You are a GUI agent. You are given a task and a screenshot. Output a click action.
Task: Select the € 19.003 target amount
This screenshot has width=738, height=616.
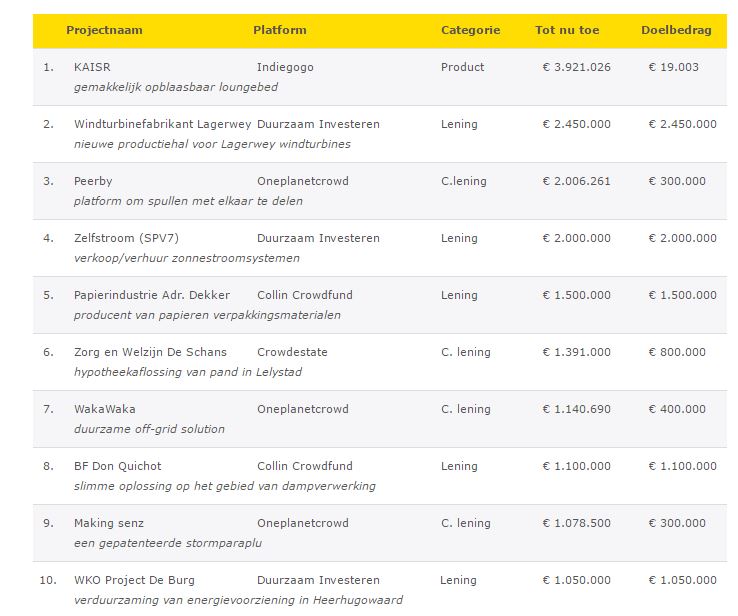click(673, 67)
